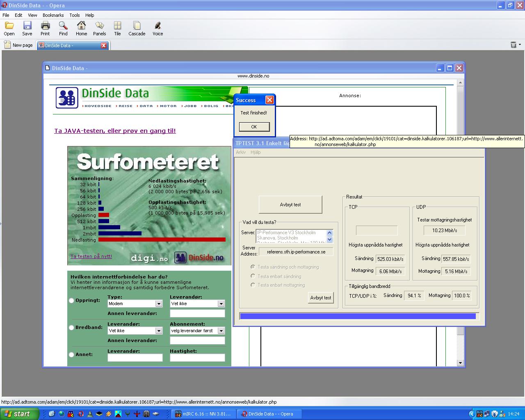Click the HOVEDSIDE navigation link
Image resolution: width=525 pixels, height=420 pixels.
point(97,106)
